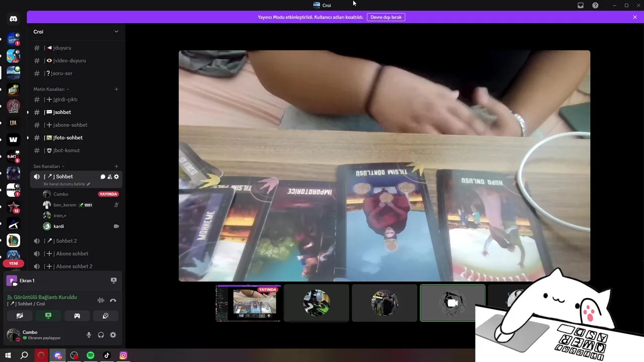This screenshot has width=644, height=362.
Task: Join the Sohbet 2 voice channel
Action: point(75,241)
